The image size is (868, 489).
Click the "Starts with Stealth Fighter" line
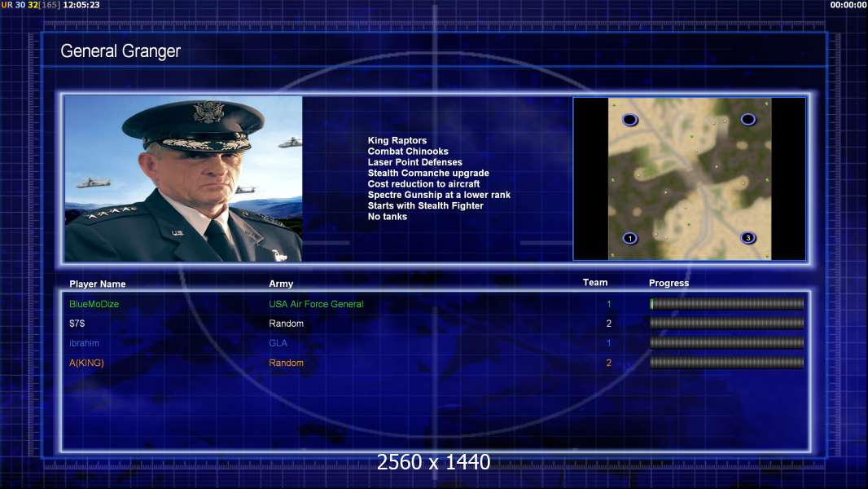426,205
